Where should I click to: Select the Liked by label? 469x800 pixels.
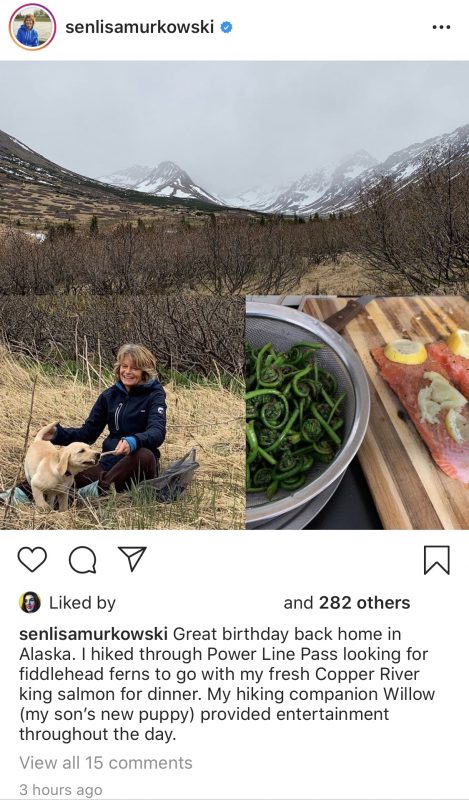point(82,603)
